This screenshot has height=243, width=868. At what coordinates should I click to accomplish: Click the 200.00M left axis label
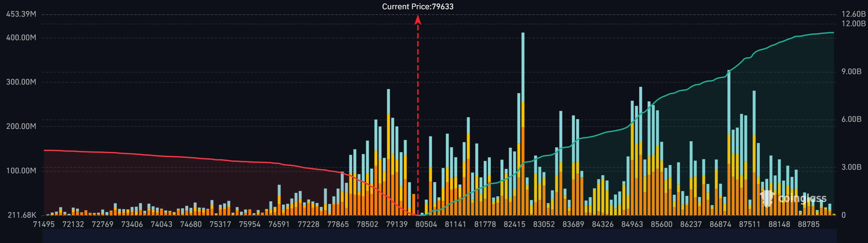point(21,126)
